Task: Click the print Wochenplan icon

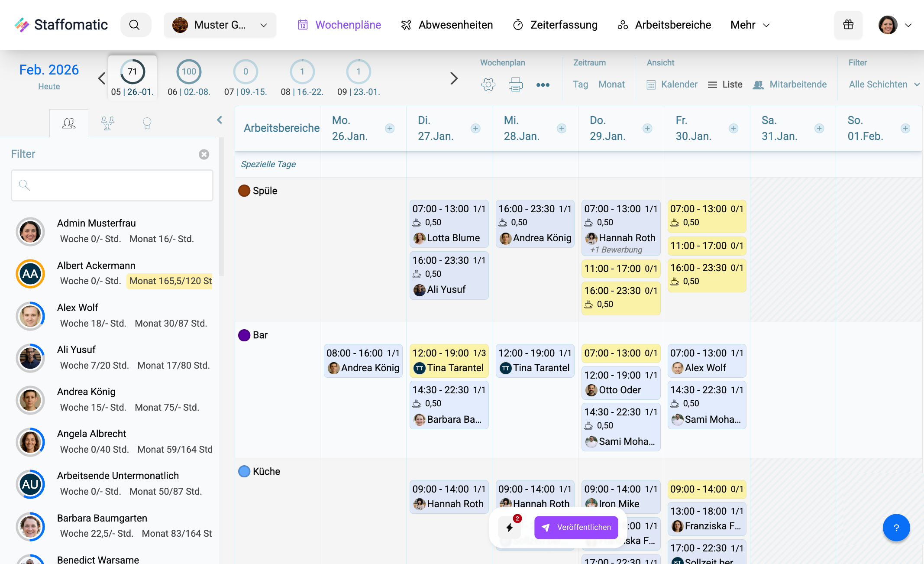Action: point(515,84)
